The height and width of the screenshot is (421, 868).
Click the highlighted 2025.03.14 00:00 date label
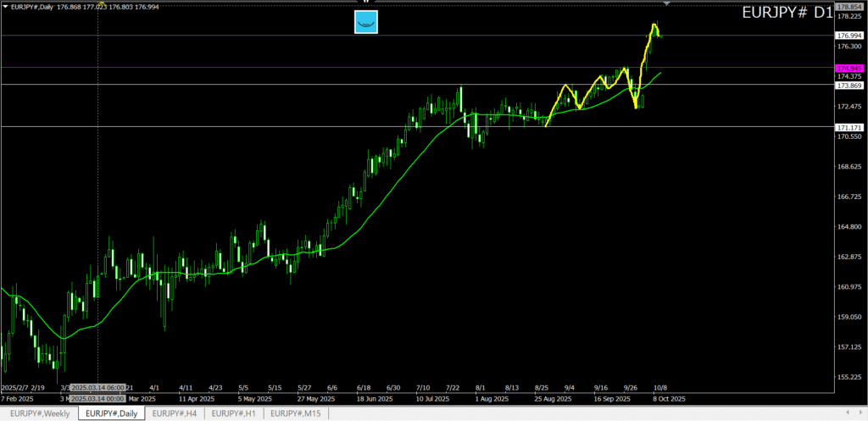click(x=97, y=398)
